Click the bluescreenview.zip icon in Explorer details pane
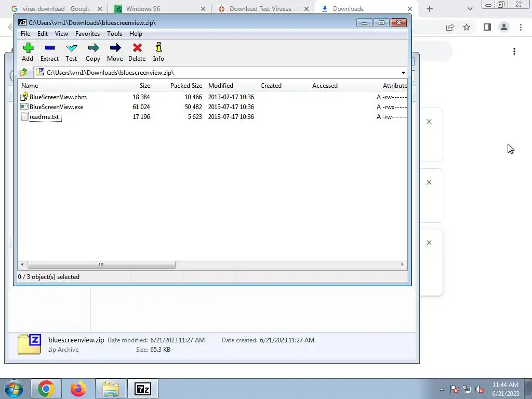 pyautogui.click(x=30, y=344)
